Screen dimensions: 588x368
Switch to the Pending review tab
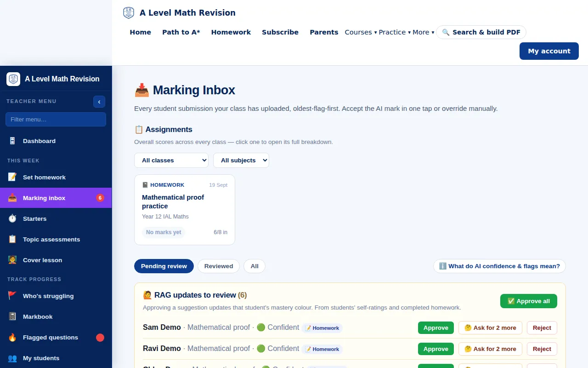point(164,266)
